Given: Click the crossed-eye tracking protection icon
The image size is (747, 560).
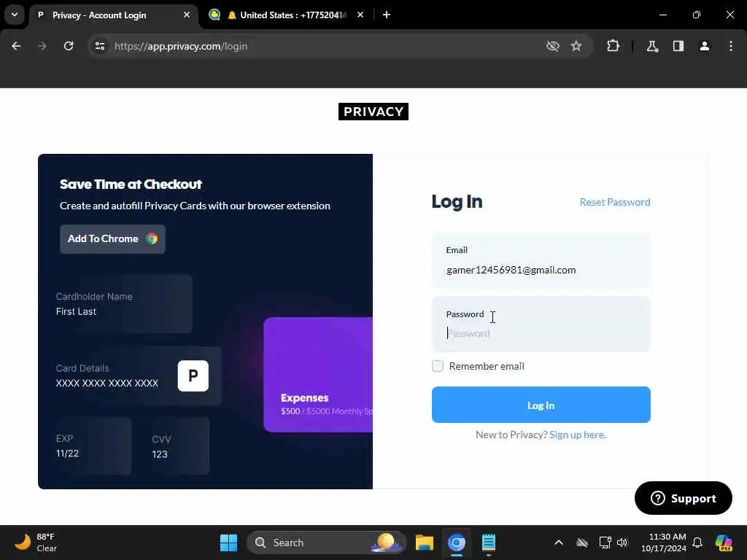Looking at the screenshot, I should [553, 46].
